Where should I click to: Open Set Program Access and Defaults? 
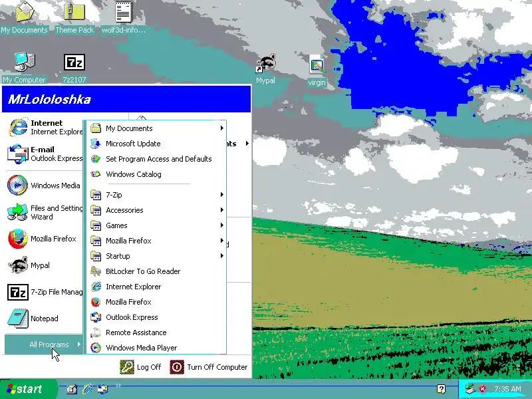point(156,159)
